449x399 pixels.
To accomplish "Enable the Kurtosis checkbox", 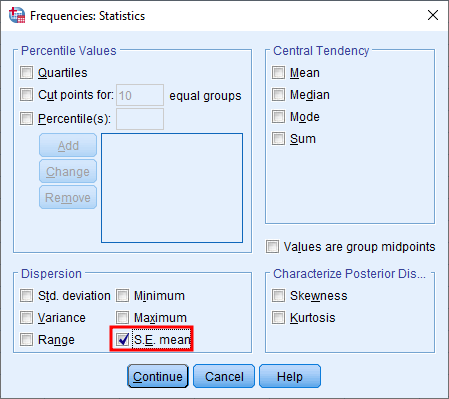I will tap(278, 317).
